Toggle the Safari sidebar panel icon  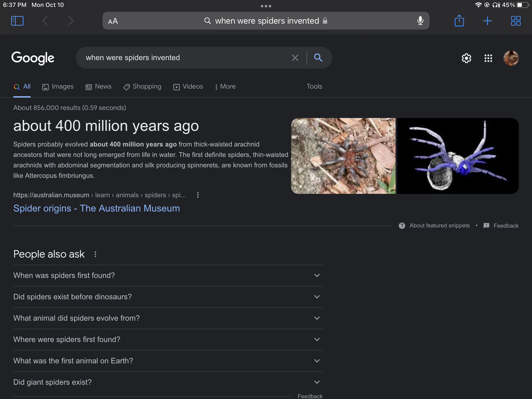pyautogui.click(x=17, y=21)
